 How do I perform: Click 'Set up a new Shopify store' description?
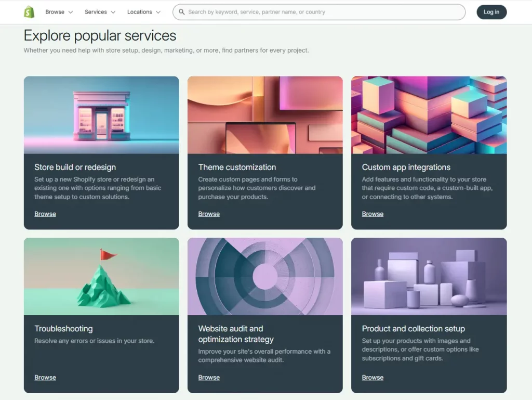[98, 188]
